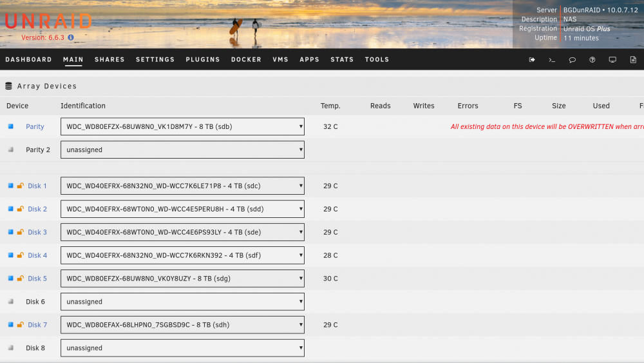Open the Parity device selection dropdown
Image resolution: width=644 pixels, height=363 pixels.
[182, 126]
